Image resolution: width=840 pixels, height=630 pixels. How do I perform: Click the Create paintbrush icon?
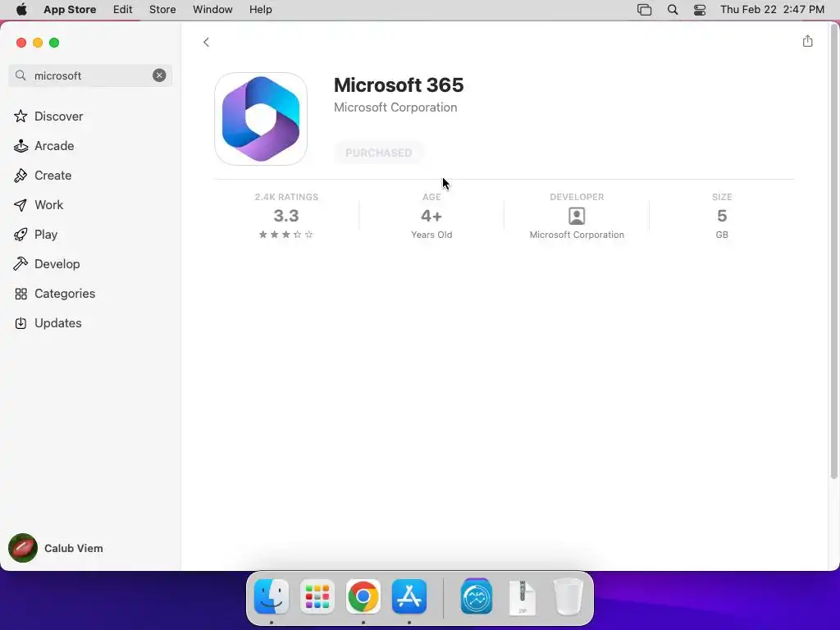21,176
